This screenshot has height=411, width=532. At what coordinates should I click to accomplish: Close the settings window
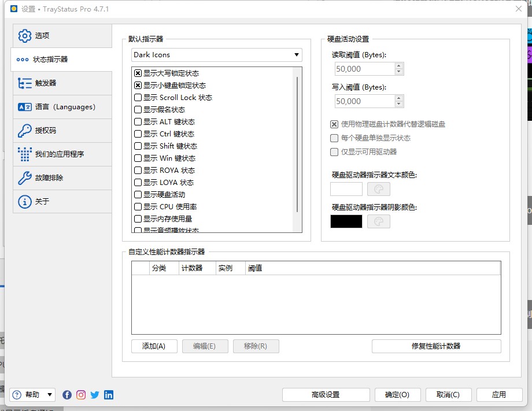(519, 9)
